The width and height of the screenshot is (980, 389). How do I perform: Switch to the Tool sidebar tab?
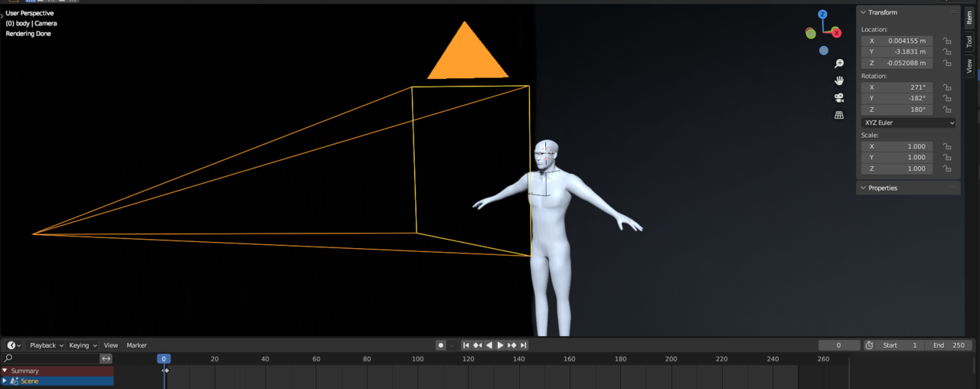pyautogui.click(x=969, y=41)
